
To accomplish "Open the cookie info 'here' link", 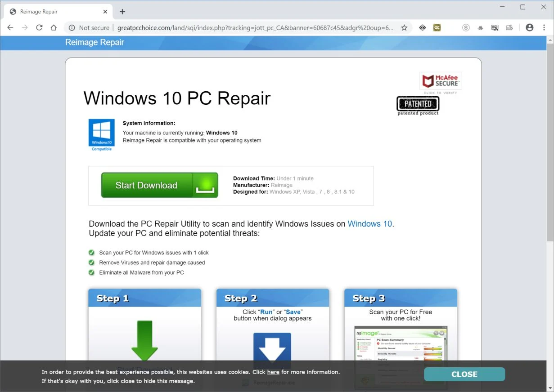I will click(x=273, y=372).
